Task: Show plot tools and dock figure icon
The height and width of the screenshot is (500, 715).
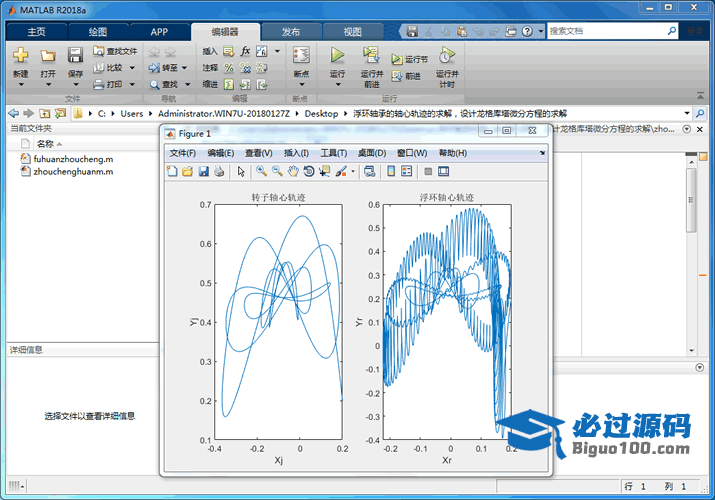Action: click(443, 171)
